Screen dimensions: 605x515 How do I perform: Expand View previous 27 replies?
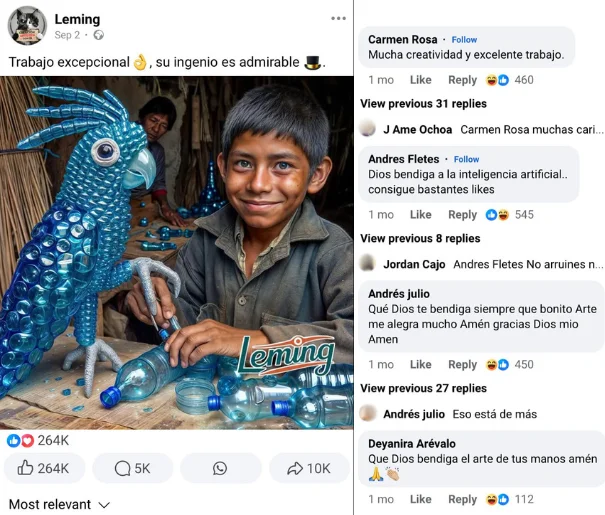click(x=423, y=389)
